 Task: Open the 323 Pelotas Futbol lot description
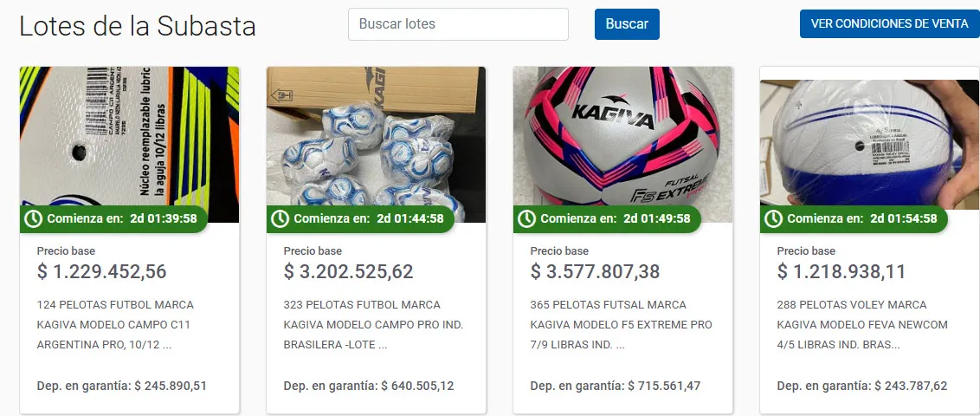(374, 325)
